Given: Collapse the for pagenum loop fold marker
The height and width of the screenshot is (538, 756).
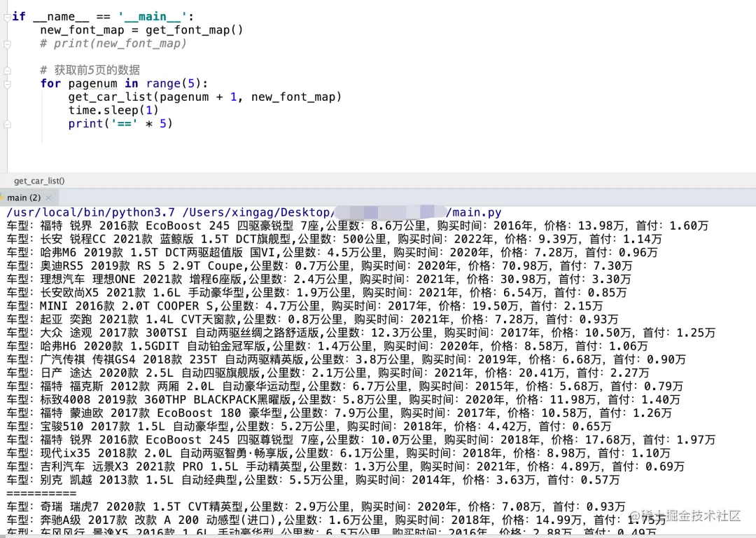Looking at the screenshot, I should pyautogui.click(x=7, y=84).
